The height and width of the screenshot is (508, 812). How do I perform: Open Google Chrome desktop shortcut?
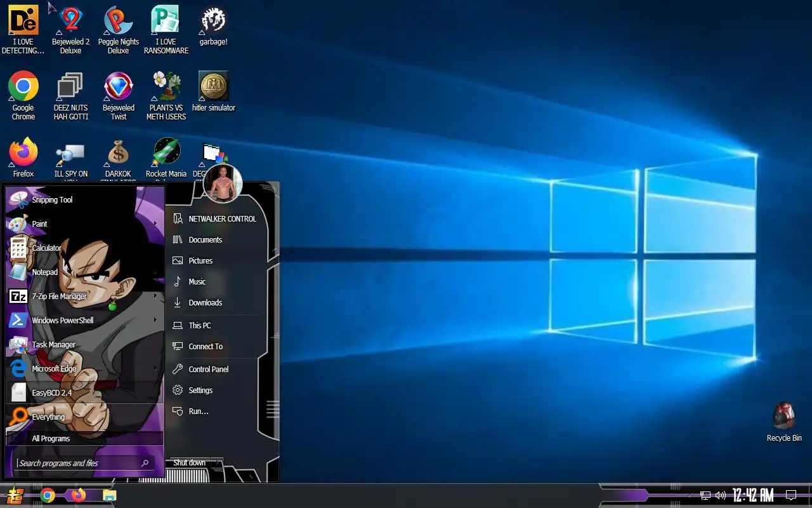(23, 96)
